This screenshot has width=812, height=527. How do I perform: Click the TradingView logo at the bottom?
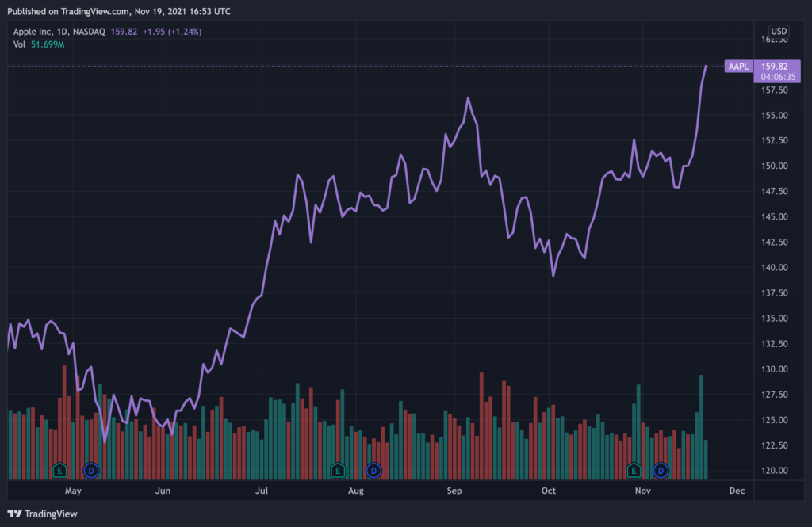43,514
